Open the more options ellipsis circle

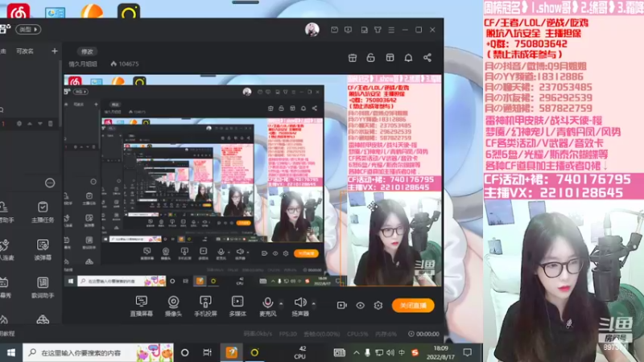(50, 183)
